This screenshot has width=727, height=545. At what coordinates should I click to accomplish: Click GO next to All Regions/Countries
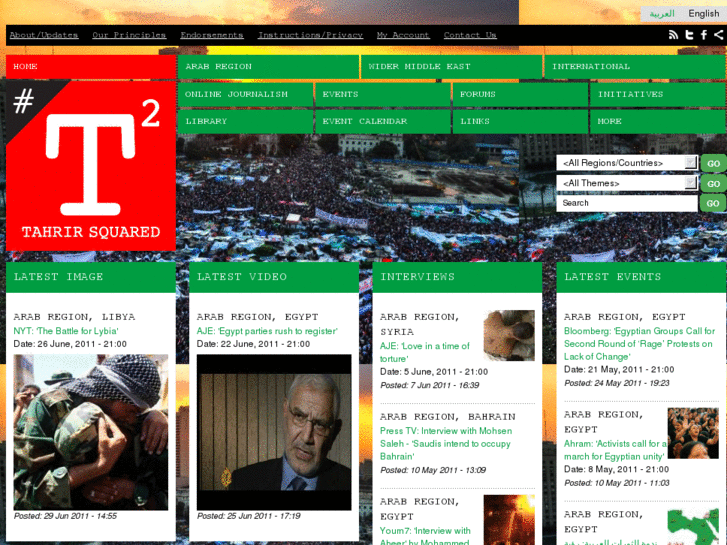pyautogui.click(x=713, y=163)
